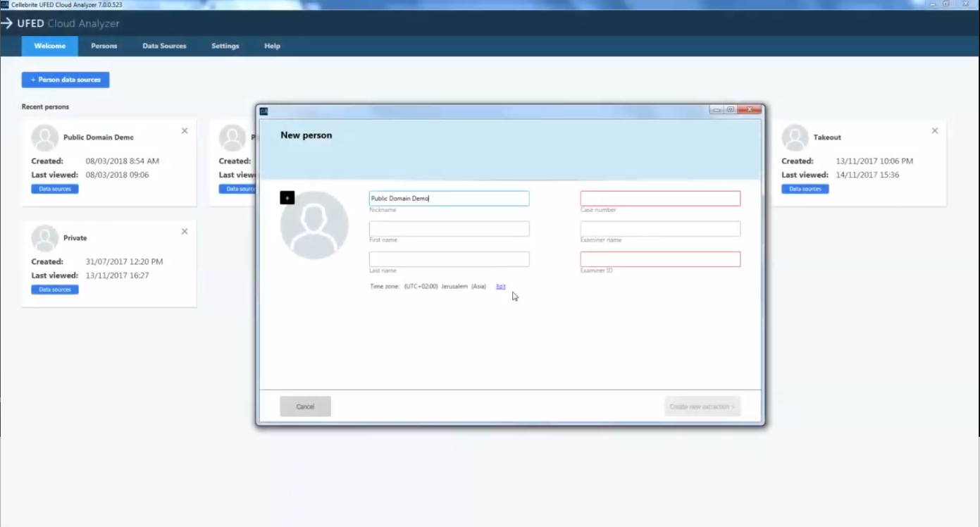The image size is (980, 527).
Task: Click the back arrow beside UFED Cloud Analyzer
Action: [6, 23]
